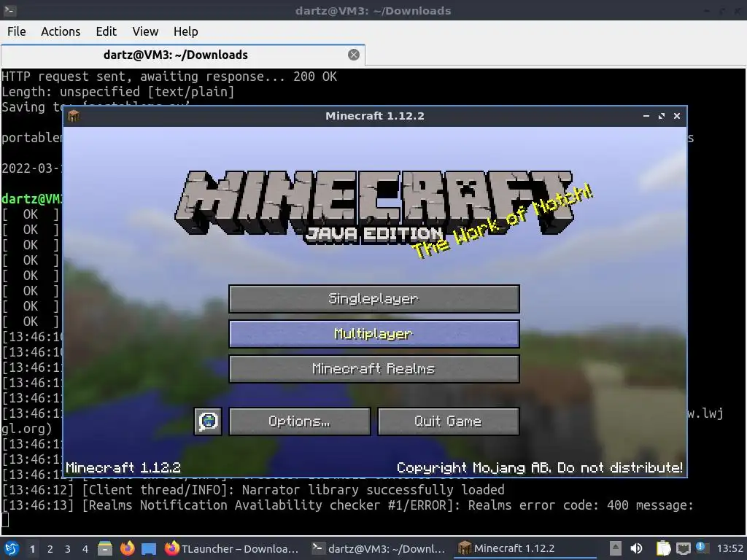Open the terminal Help menu
Screen dimensions: 747x560
185,31
